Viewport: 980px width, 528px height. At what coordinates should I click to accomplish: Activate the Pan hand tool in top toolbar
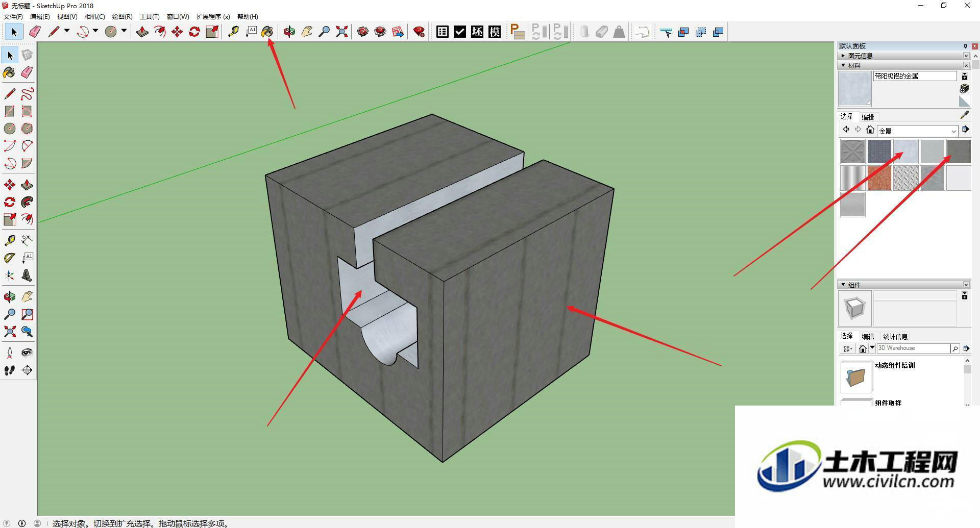[307, 32]
